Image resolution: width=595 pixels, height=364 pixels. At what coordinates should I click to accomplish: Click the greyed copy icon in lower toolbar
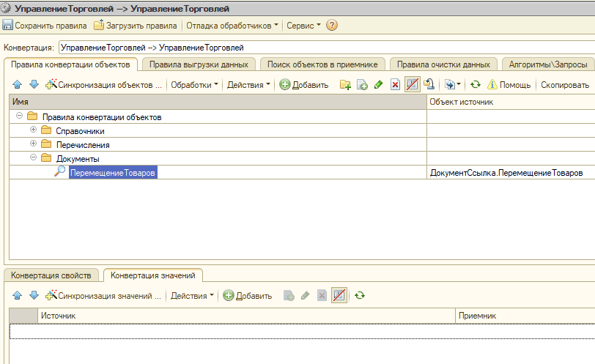(289, 295)
